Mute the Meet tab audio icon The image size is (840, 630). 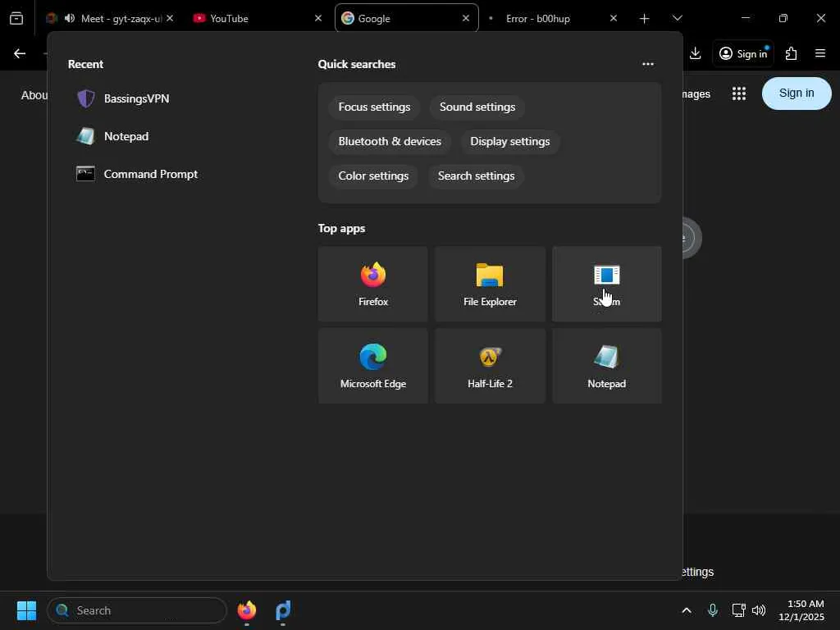coord(70,18)
